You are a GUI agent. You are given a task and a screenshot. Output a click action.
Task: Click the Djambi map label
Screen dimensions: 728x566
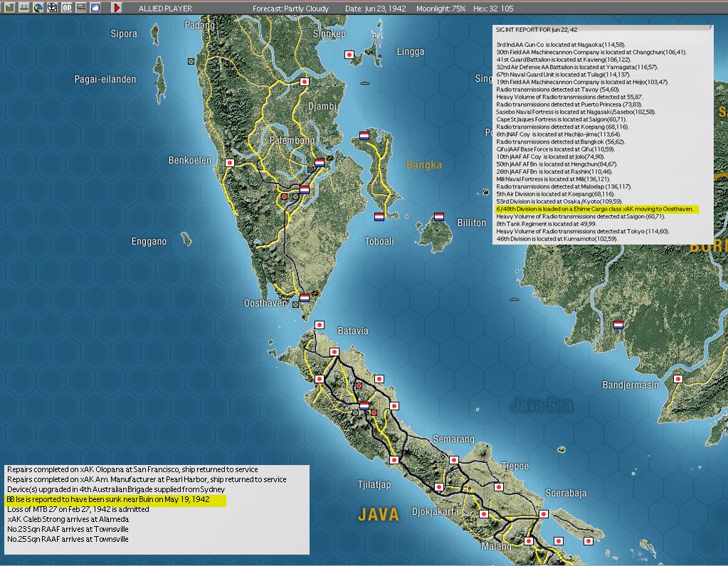(x=322, y=106)
